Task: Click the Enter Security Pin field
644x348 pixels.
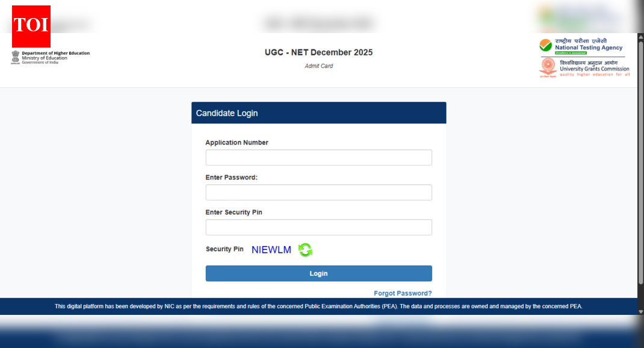Action: 318,227
